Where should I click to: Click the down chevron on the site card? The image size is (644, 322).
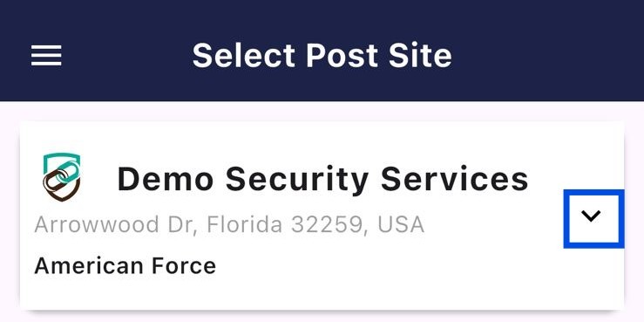pos(593,219)
